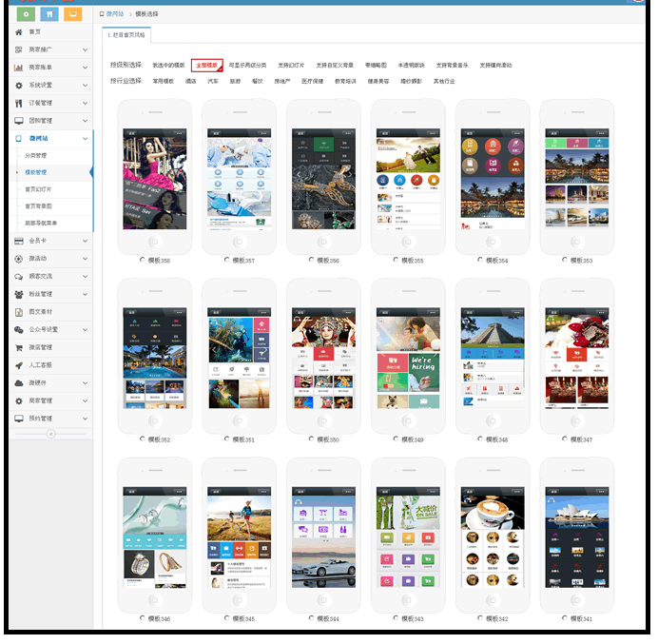Screen dimensions: 658x644
Task: Collapse the 微网站 sidebar section
Action: pyautogui.click(x=86, y=139)
